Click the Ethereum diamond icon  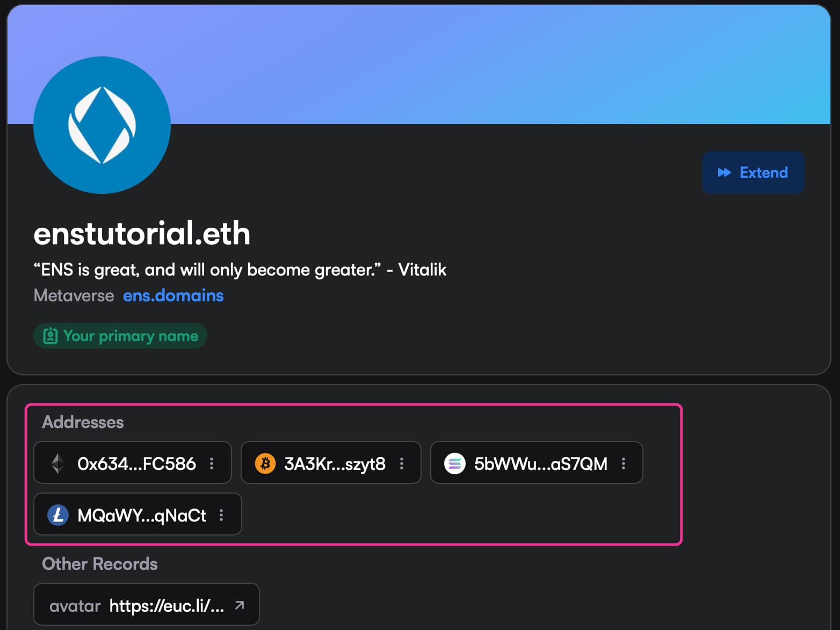click(x=58, y=463)
